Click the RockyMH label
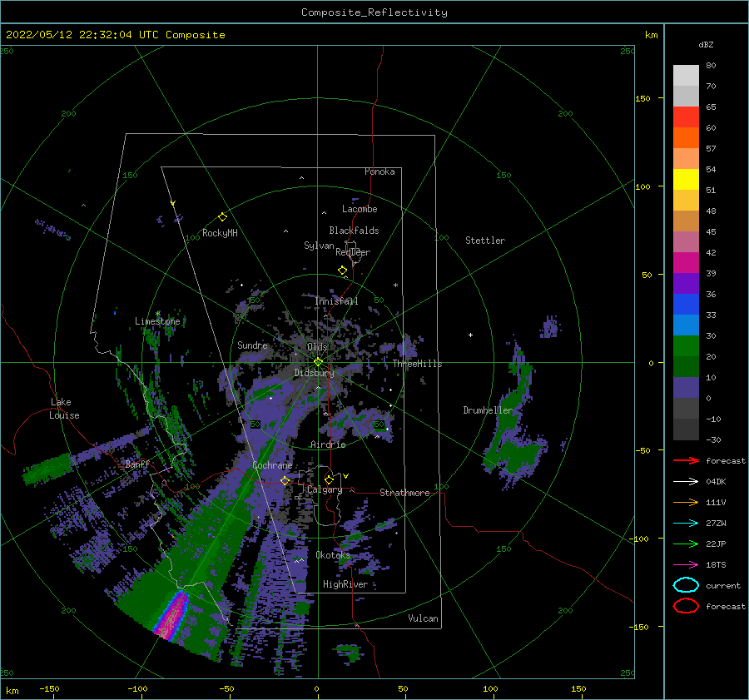The width and height of the screenshot is (749, 700). pos(220,233)
